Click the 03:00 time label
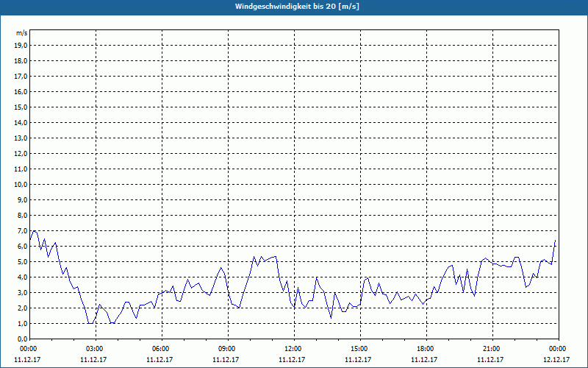The width and height of the screenshot is (588, 368). click(96, 349)
